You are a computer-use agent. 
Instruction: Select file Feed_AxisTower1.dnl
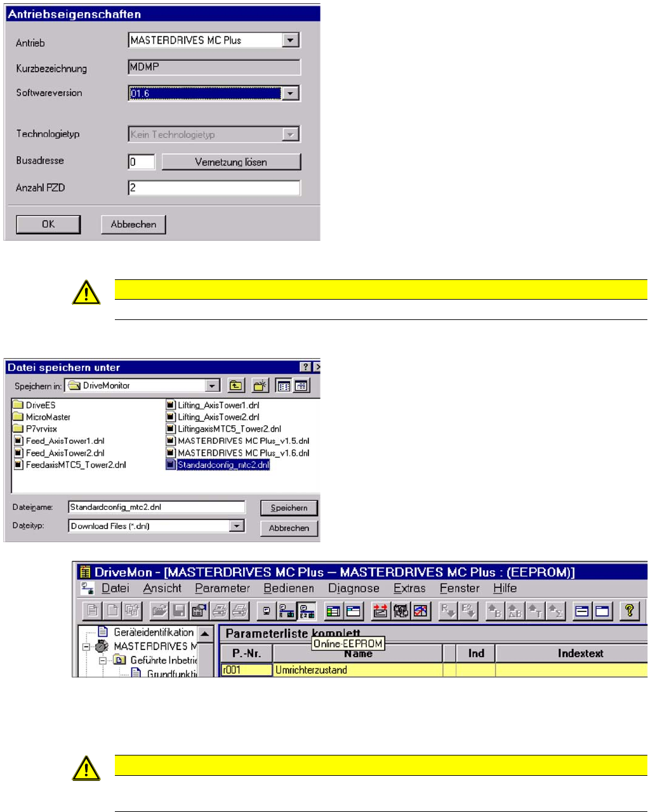pyautogui.click(x=59, y=441)
